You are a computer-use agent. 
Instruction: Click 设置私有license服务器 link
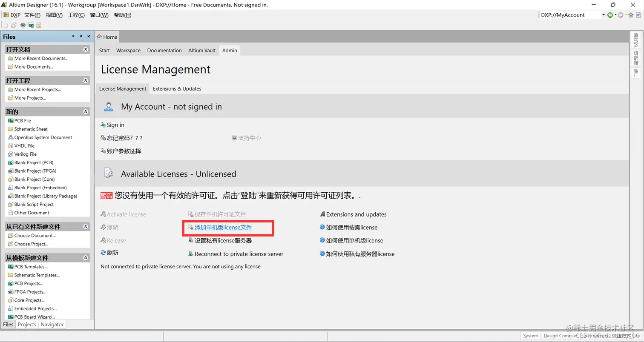pos(220,240)
